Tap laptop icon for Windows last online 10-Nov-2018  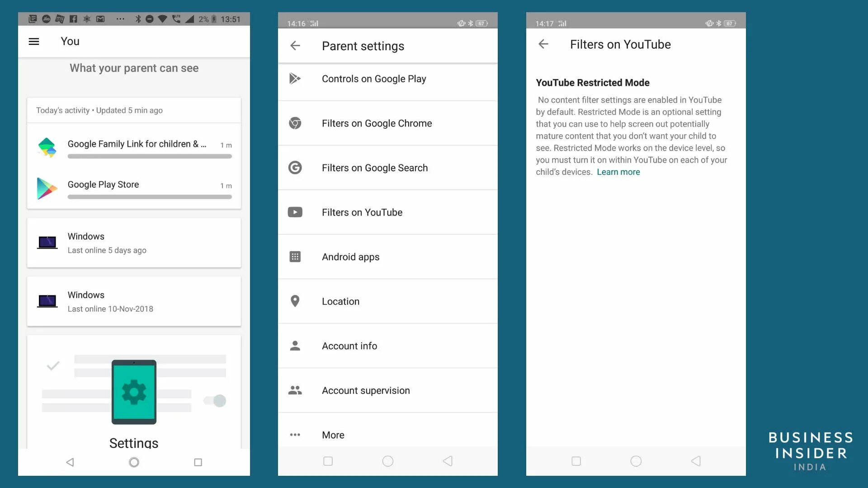(x=47, y=301)
